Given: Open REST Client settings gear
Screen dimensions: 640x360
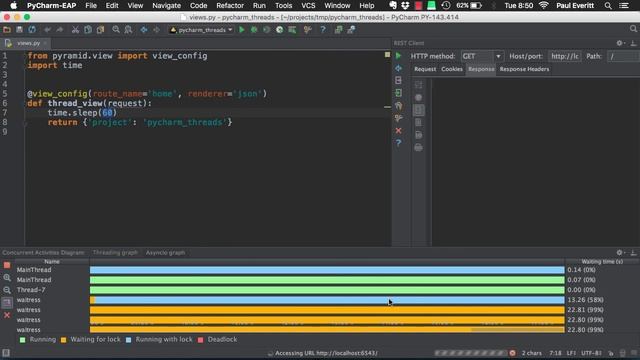Looking at the screenshot, I should [620, 43].
